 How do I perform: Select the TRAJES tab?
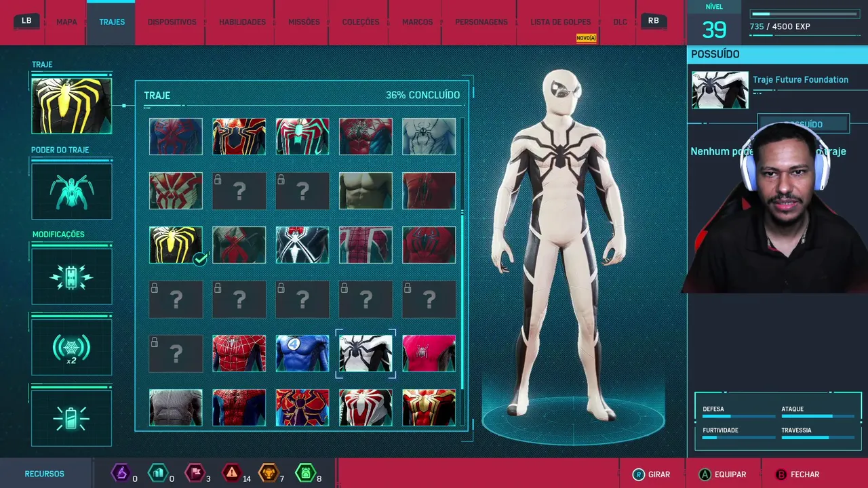[111, 22]
